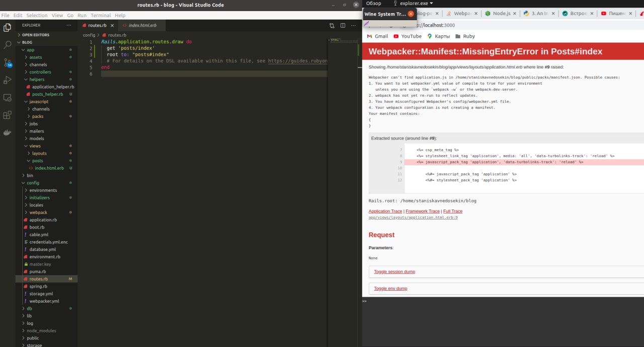Expand the packs folder
This screenshot has width=644, height=347.
coord(38,116)
